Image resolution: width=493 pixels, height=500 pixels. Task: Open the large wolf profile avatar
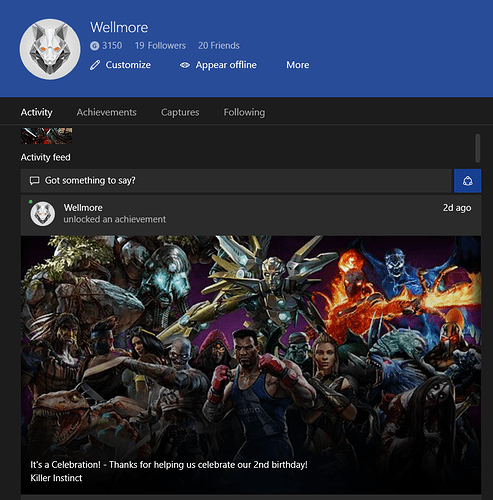point(50,49)
